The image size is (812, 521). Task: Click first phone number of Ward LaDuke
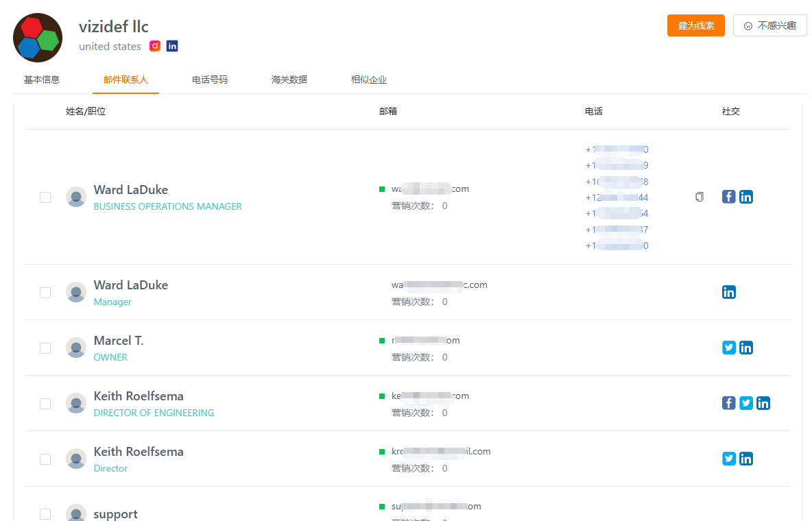[617, 149]
